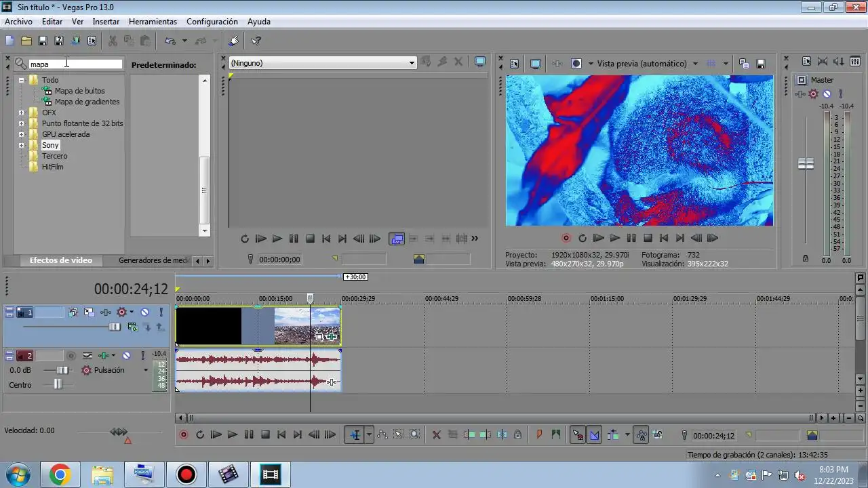Solo audio track 2
The height and width of the screenshot is (488, 868).
click(x=142, y=355)
